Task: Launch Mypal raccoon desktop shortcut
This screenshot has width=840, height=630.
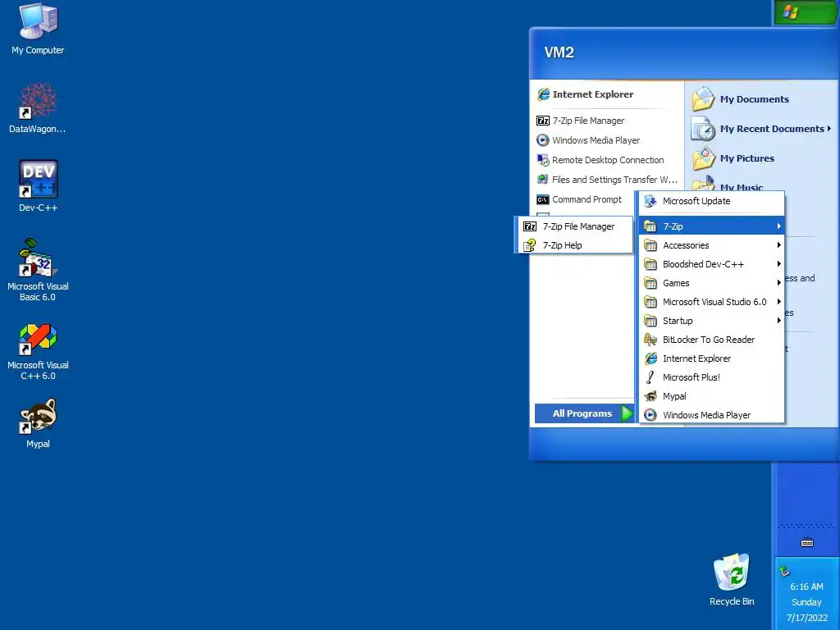Action: (x=38, y=423)
